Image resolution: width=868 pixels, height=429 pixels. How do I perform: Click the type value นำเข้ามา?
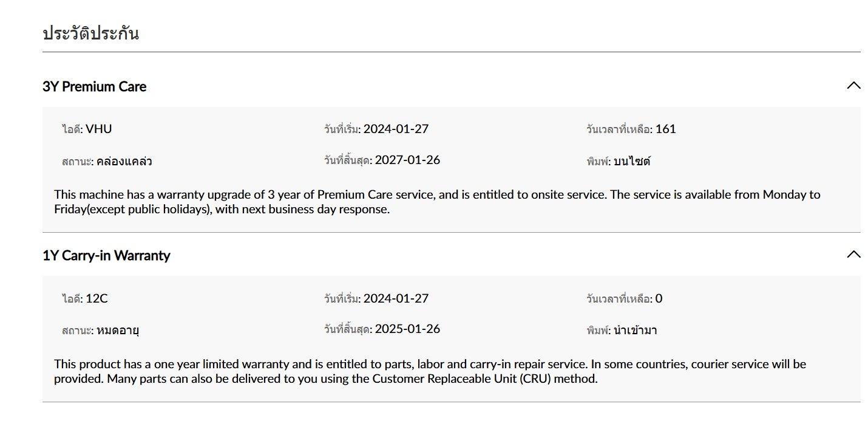(x=636, y=331)
